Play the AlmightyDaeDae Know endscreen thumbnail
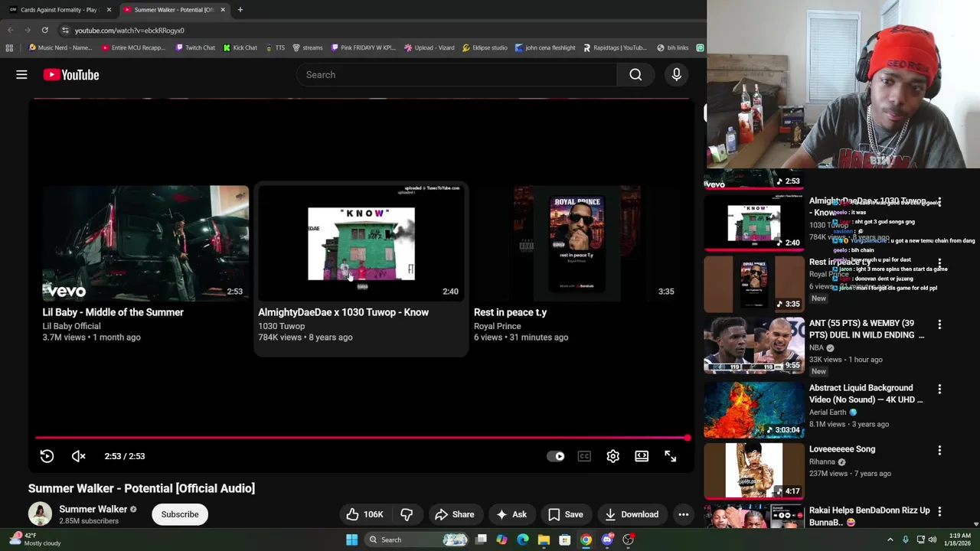The height and width of the screenshot is (551, 980). pyautogui.click(x=361, y=243)
